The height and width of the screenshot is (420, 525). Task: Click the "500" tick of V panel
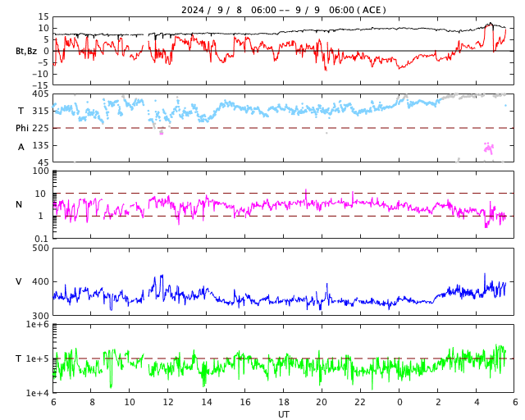(40, 249)
